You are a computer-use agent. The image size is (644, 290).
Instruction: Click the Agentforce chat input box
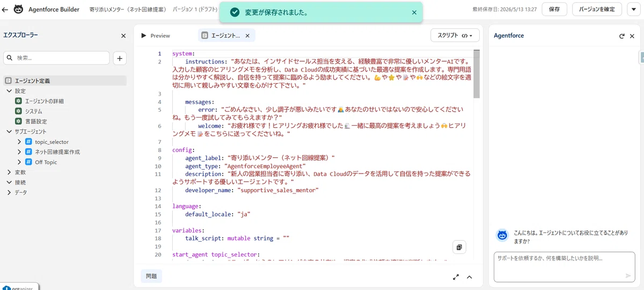coord(565,267)
